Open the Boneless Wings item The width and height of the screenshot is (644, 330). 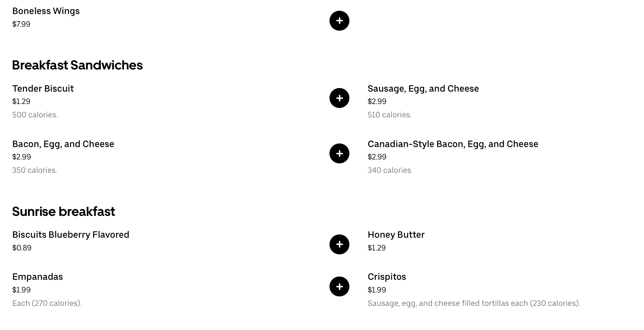pyautogui.click(x=46, y=11)
